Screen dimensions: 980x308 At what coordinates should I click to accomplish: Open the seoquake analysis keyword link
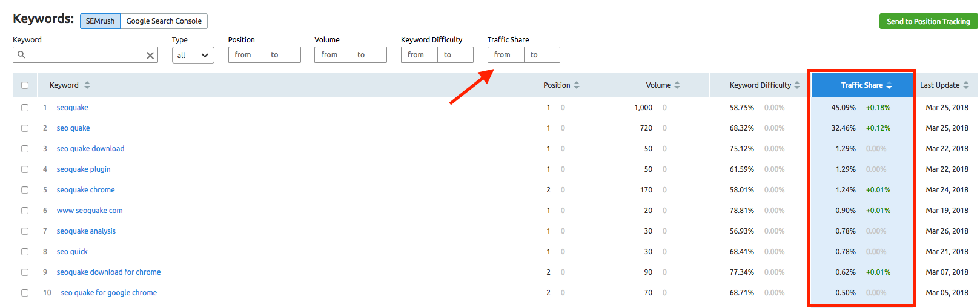tap(86, 231)
